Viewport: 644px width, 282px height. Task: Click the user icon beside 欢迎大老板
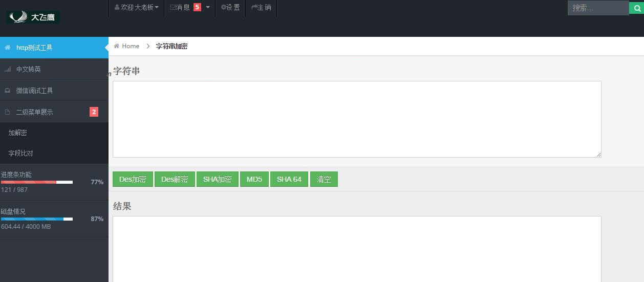[117, 8]
